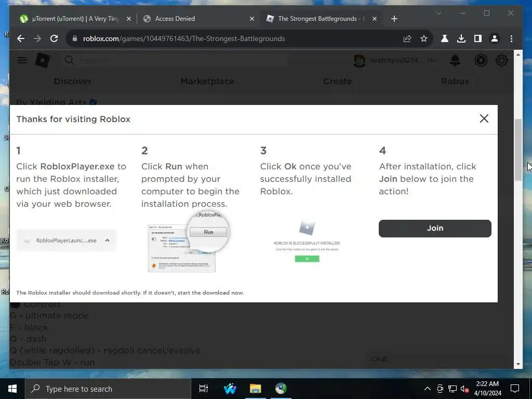This screenshot has height=399, width=532.
Task: Open the Chrome profile avatar
Action: [495, 38]
